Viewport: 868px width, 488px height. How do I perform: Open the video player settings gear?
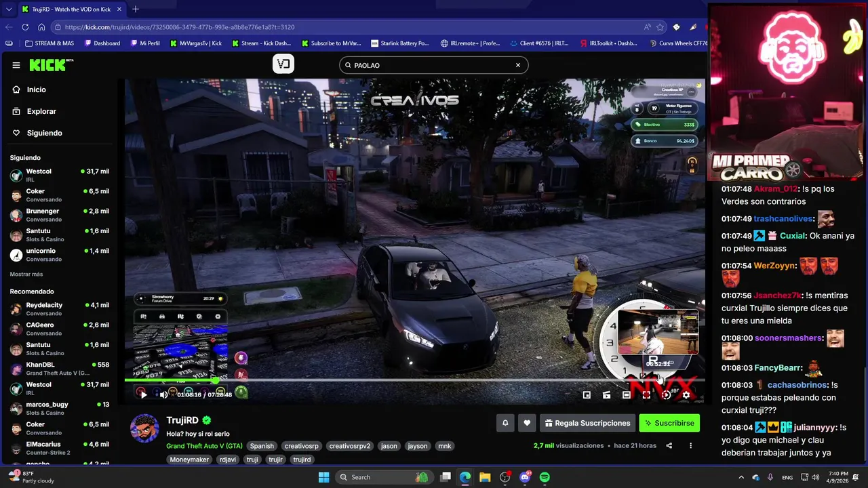[x=686, y=395]
